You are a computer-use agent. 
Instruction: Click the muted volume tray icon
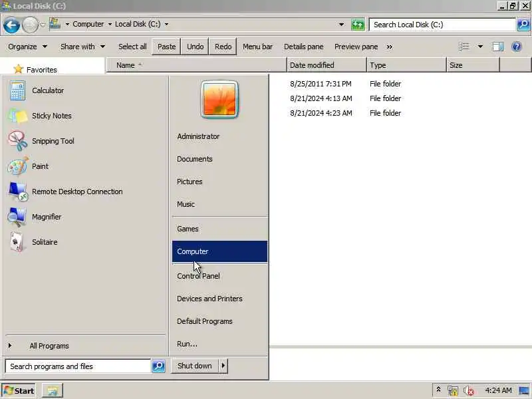pos(469,390)
